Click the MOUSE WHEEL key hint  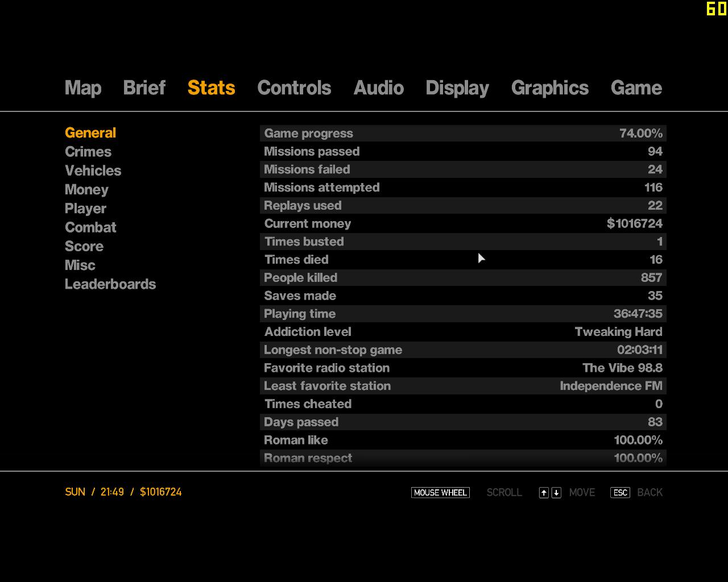pyautogui.click(x=440, y=493)
